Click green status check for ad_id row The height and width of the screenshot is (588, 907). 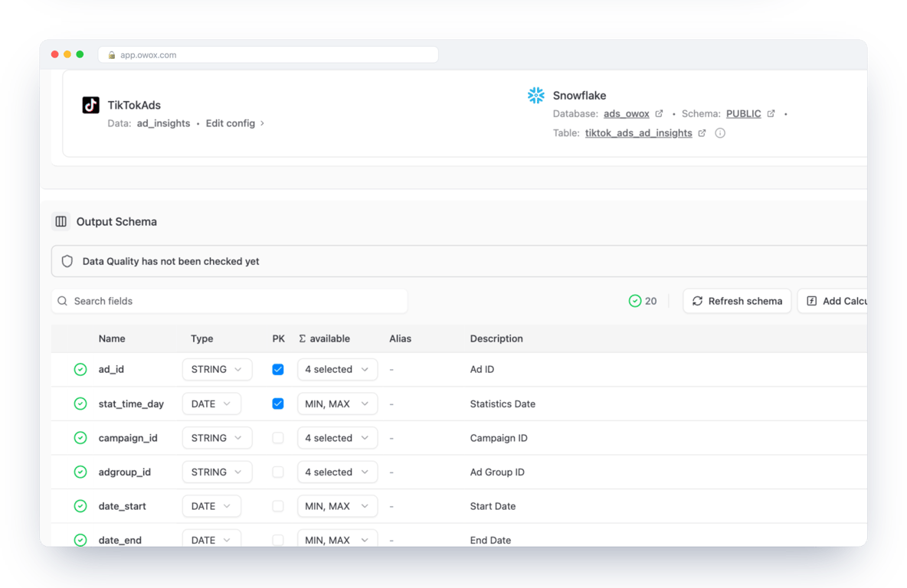tap(80, 370)
